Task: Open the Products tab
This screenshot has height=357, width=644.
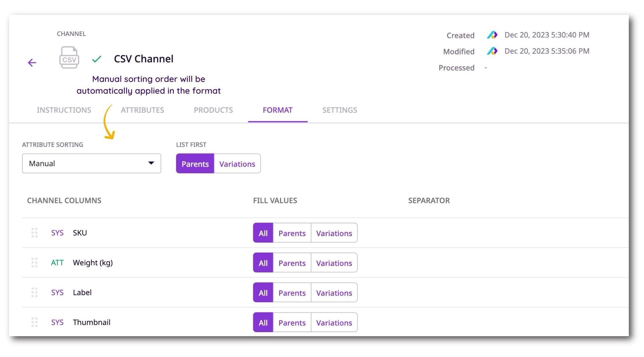Action: [213, 110]
